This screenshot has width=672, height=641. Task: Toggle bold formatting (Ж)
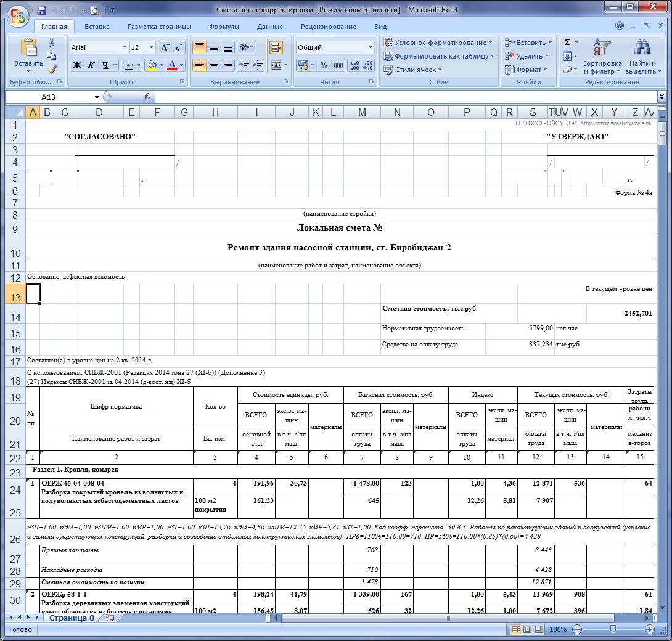coord(77,65)
